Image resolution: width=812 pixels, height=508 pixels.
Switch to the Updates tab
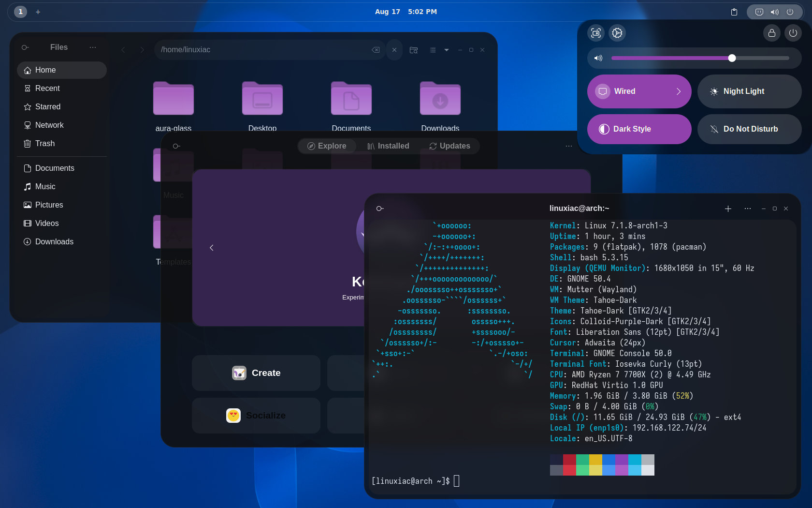tap(449, 146)
